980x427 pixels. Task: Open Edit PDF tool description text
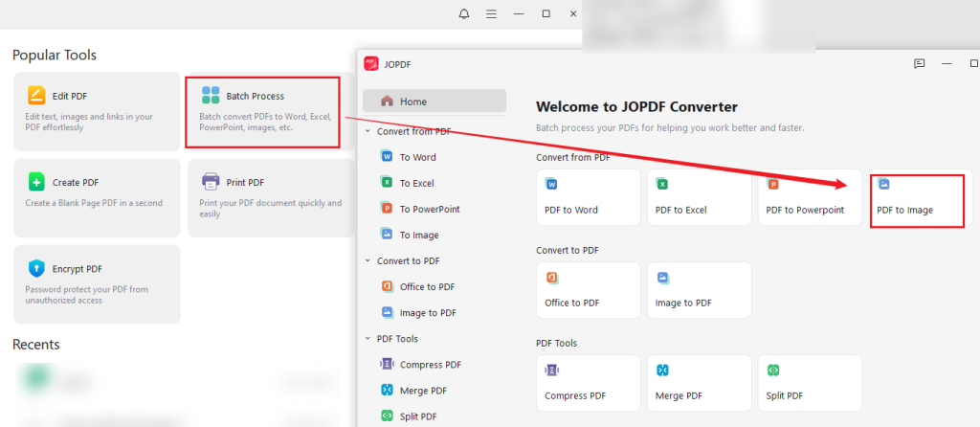coord(89,122)
